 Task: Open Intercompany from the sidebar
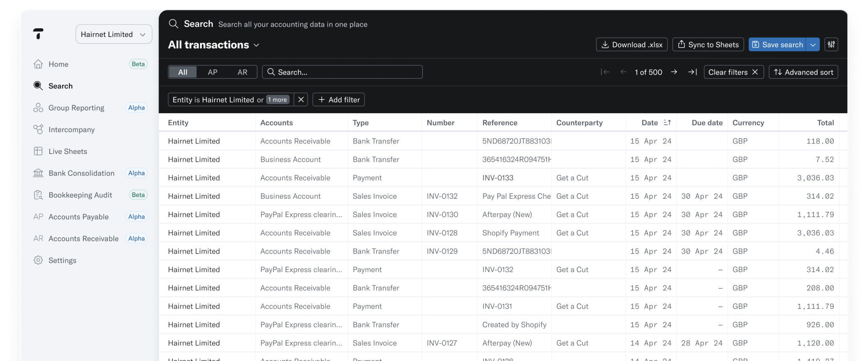click(x=71, y=129)
